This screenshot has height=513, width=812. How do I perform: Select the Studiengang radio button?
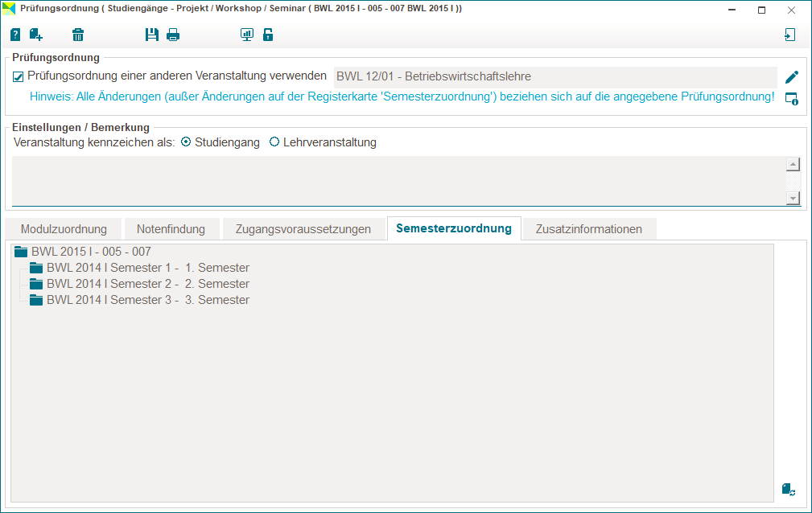point(186,142)
